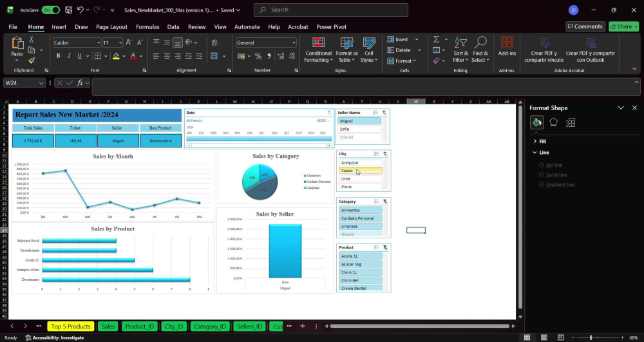Open the General number format dropdown
The height and width of the screenshot is (342, 644).
point(294,43)
